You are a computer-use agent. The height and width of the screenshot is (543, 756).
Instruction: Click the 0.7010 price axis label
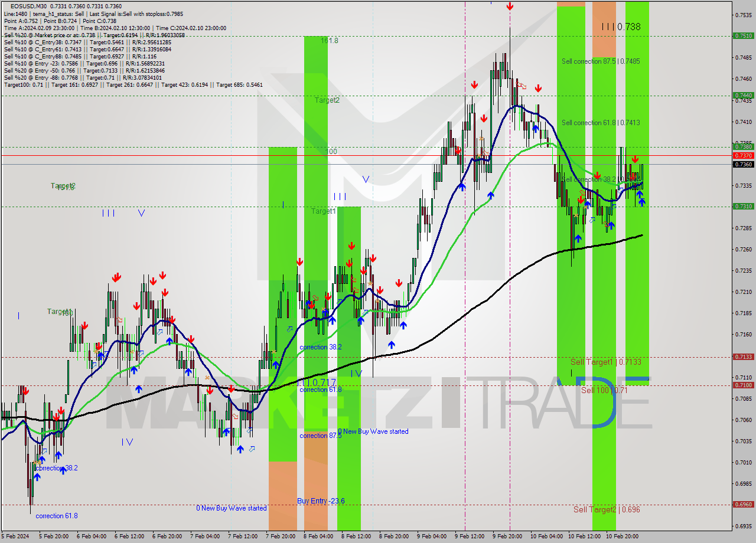(x=742, y=462)
